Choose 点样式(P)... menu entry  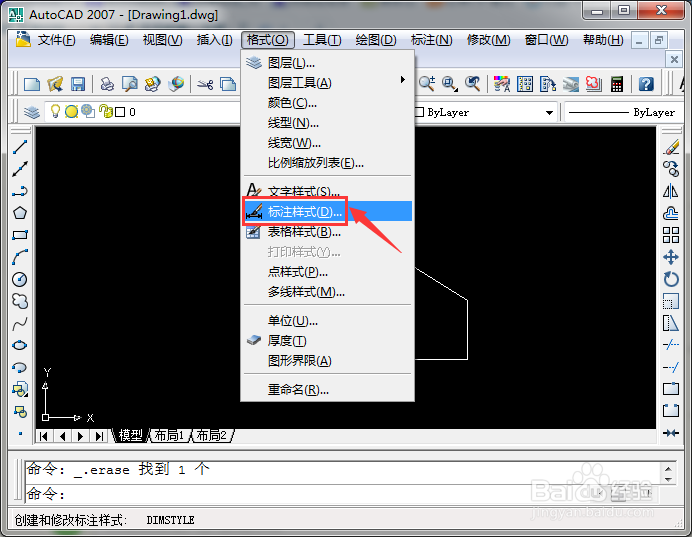pos(327,272)
